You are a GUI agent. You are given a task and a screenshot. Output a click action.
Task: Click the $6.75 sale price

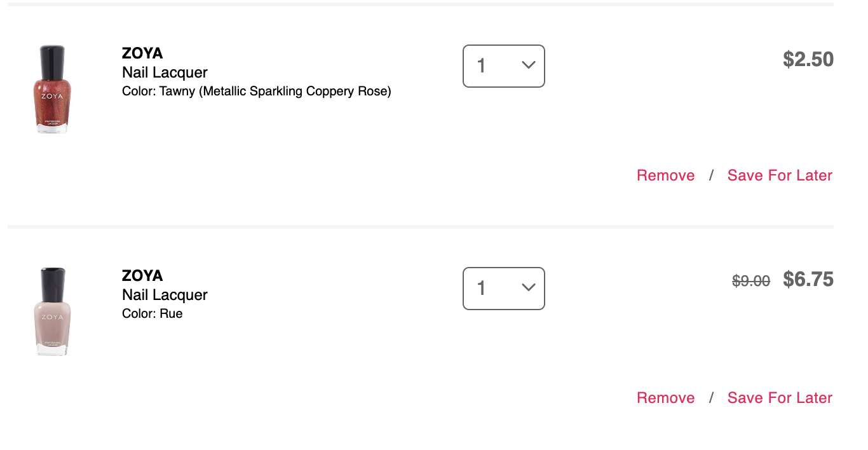(808, 279)
